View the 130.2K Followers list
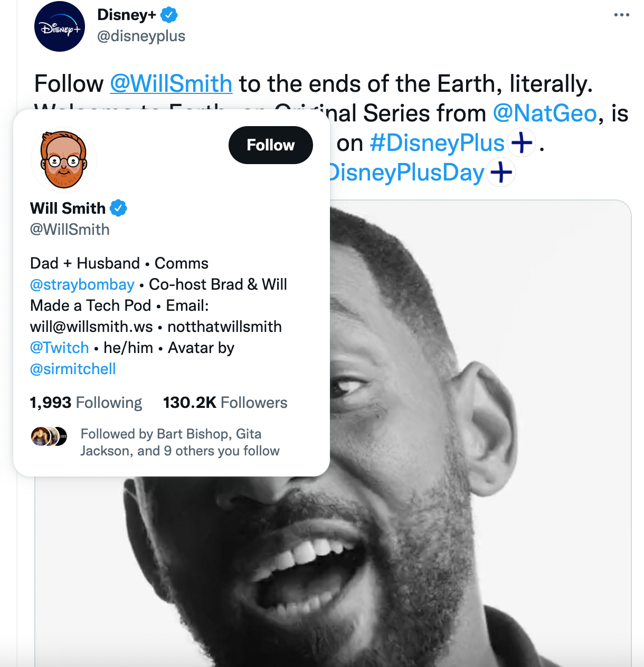Screen dimensions: 644x667 coord(225,402)
